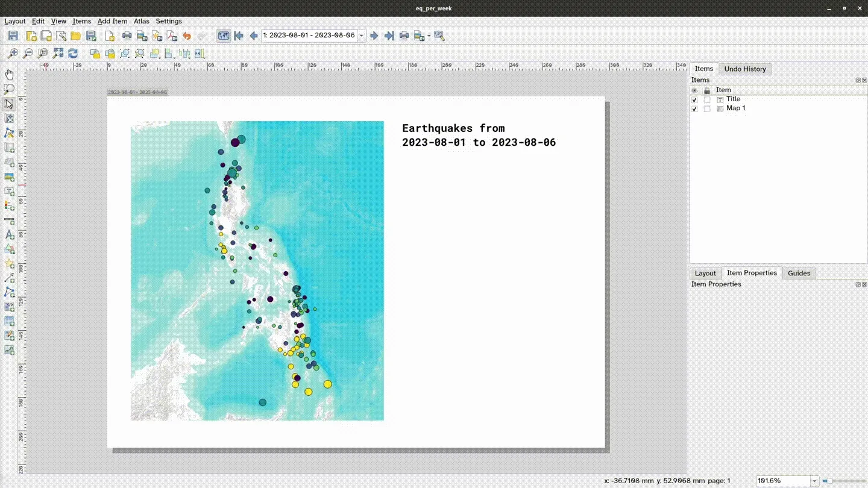Go to the next atlas feature
The image size is (868, 488).
click(374, 36)
